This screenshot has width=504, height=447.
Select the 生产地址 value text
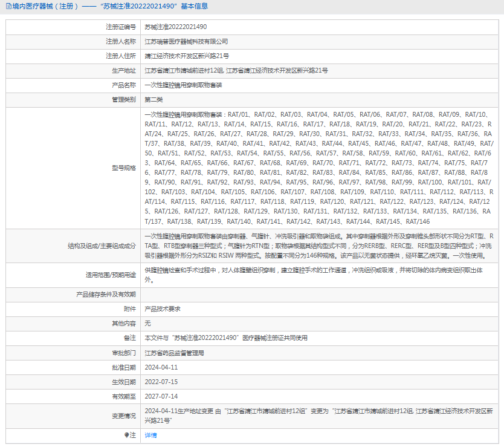point(236,71)
